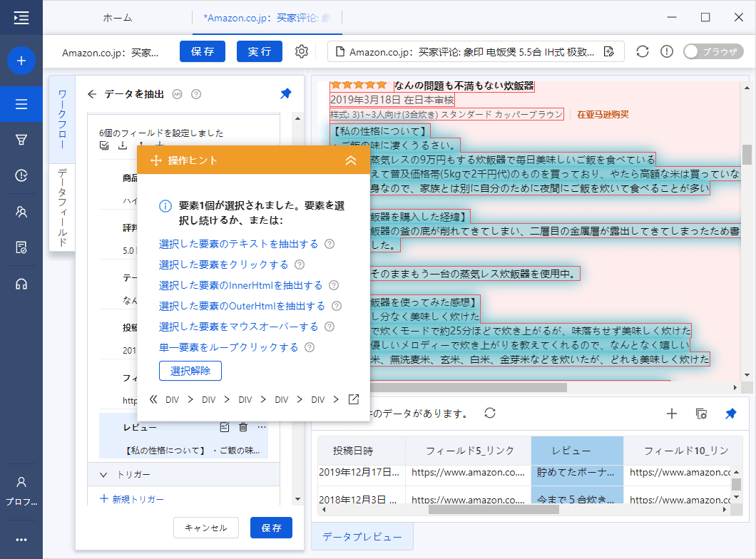Open the データプレビュー tab

(362, 536)
